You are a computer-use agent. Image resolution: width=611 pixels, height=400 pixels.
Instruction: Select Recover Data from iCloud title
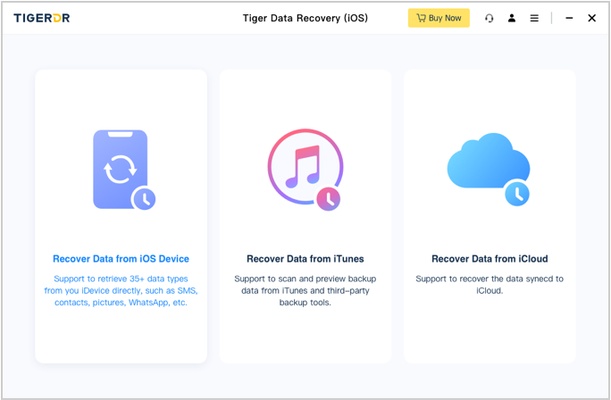(x=490, y=259)
